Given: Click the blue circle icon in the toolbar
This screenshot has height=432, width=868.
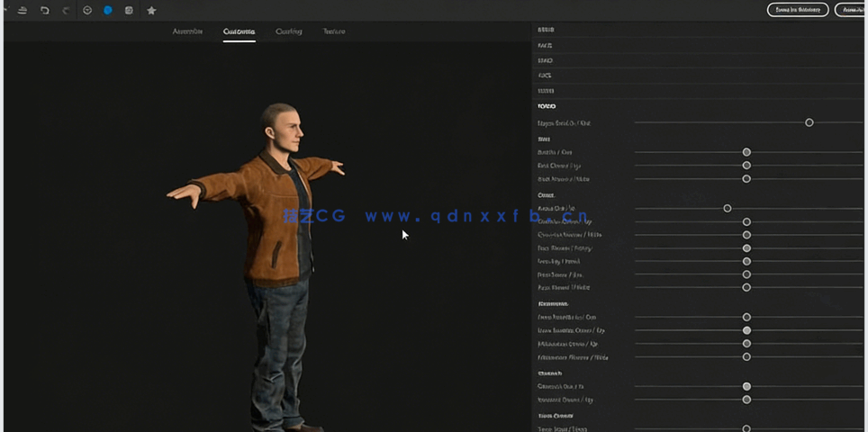Looking at the screenshot, I should coord(108,10).
